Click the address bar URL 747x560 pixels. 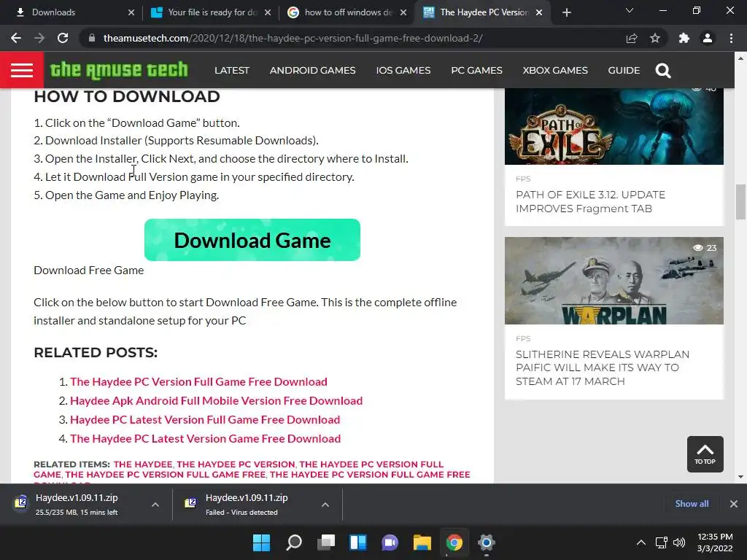(x=293, y=38)
